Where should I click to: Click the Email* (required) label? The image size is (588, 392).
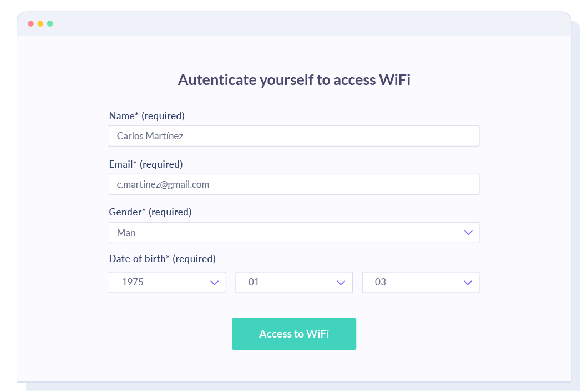click(146, 164)
